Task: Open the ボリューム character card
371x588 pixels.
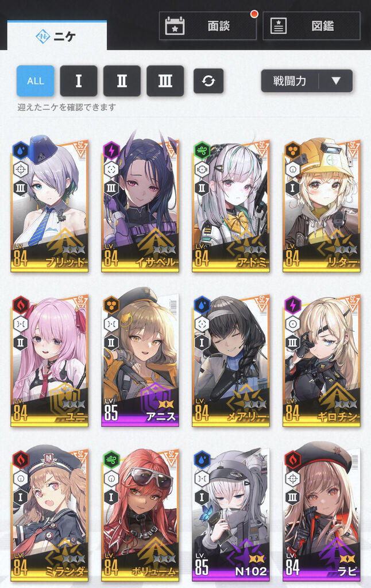Action: [140, 514]
